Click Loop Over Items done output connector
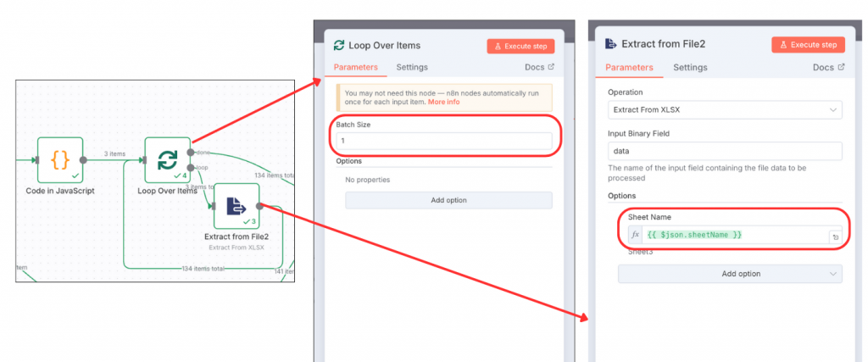The height and width of the screenshot is (362, 868). pos(191,153)
